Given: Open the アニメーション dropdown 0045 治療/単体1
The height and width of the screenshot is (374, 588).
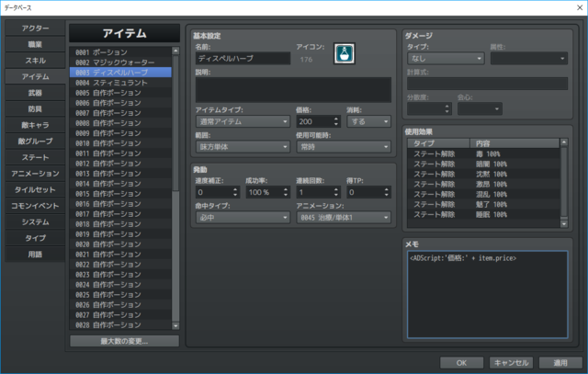Looking at the screenshot, I should [344, 218].
